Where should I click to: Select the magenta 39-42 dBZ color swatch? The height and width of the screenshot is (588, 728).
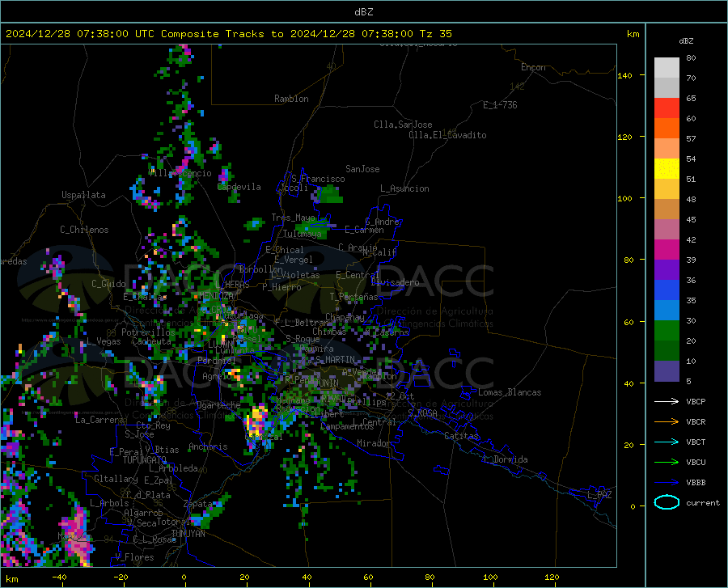(667, 250)
